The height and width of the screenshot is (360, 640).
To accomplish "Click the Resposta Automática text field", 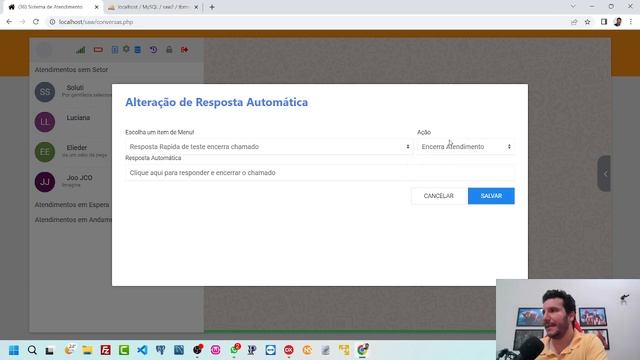I will pyautogui.click(x=320, y=173).
